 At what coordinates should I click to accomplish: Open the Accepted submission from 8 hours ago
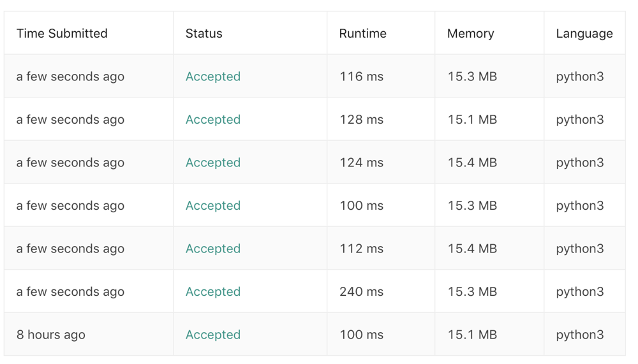point(213,335)
